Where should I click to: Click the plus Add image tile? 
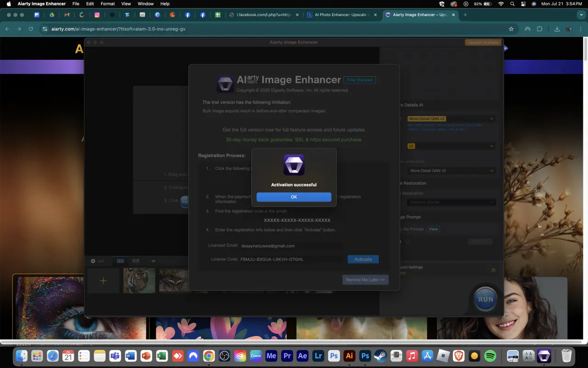pyautogui.click(x=103, y=281)
